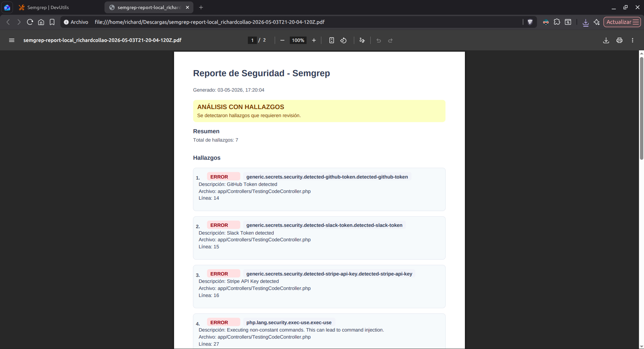Bookmark this PDF page
Viewport: 644px width, 349px height.
click(x=52, y=22)
